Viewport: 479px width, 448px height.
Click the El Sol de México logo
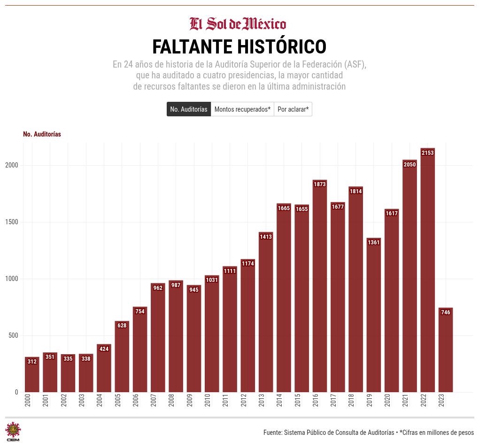(x=238, y=24)
